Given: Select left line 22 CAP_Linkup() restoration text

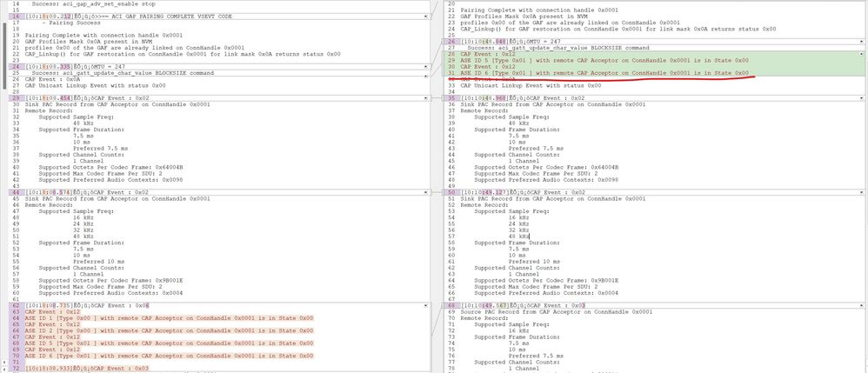Looking at the screenshot, I should coord(183,54).
